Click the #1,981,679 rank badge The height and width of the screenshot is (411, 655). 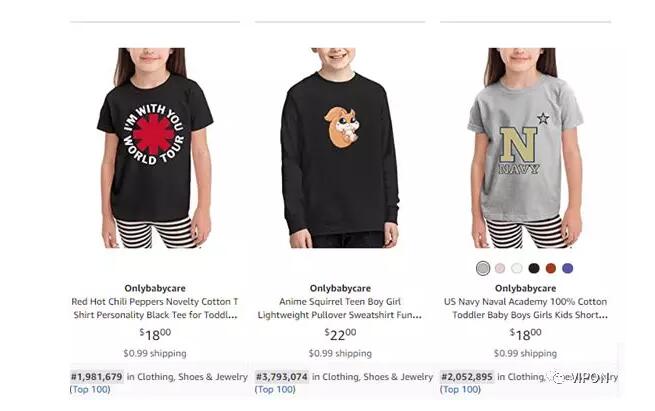point(96,377)
